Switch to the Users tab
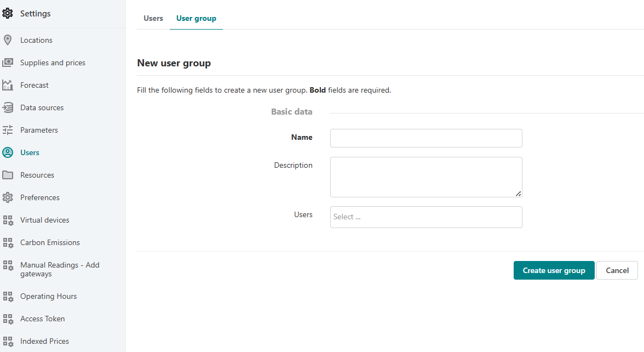Image resolution: width=644 pixels, height=352 pixels. (153, 18)
